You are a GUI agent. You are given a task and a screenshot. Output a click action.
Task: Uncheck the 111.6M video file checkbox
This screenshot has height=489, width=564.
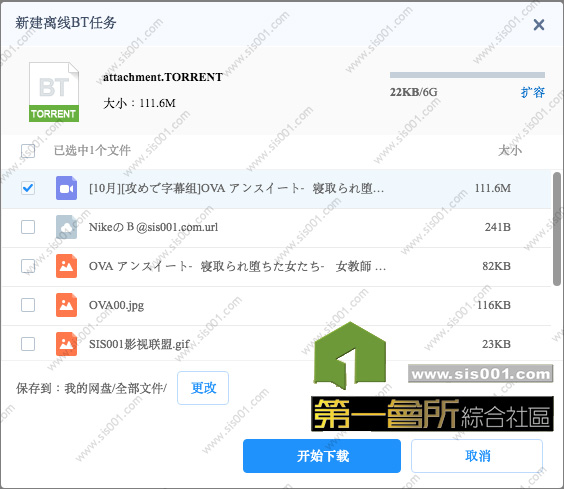tap(28, 188)
